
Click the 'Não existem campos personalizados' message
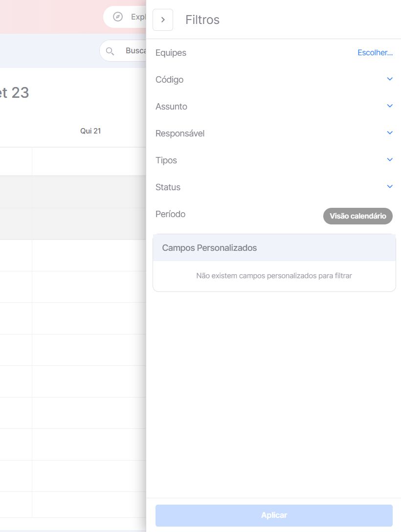[x=274, y=276]
